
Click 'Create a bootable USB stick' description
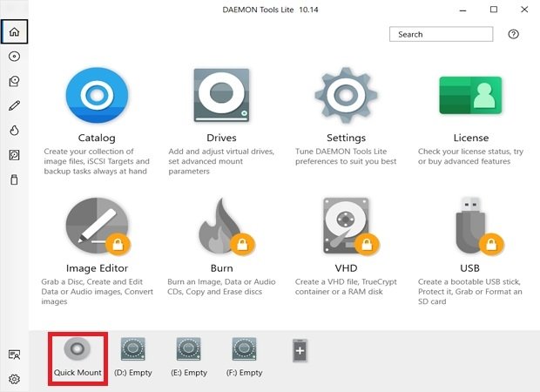470,292
